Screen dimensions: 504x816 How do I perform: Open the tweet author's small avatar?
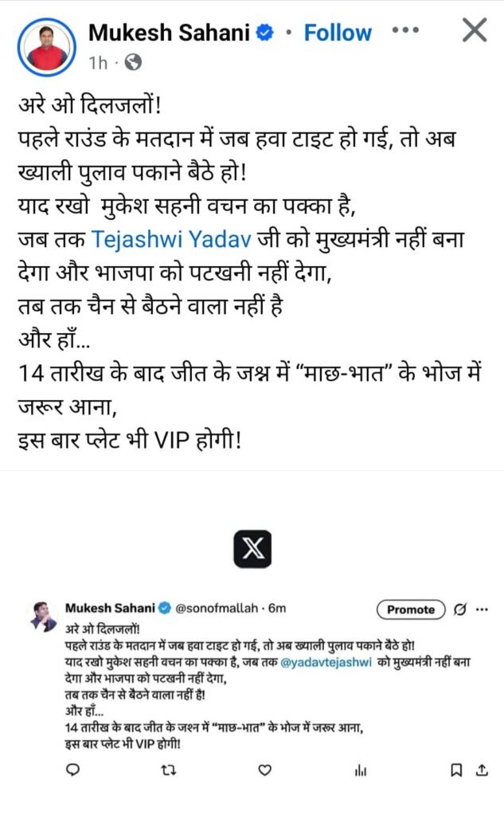[x=45, y=617]
